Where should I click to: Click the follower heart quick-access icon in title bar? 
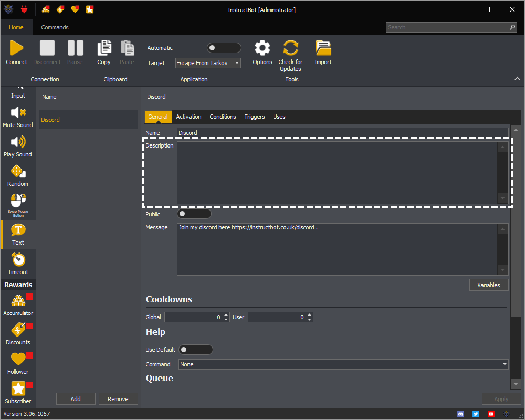(75, 9)
